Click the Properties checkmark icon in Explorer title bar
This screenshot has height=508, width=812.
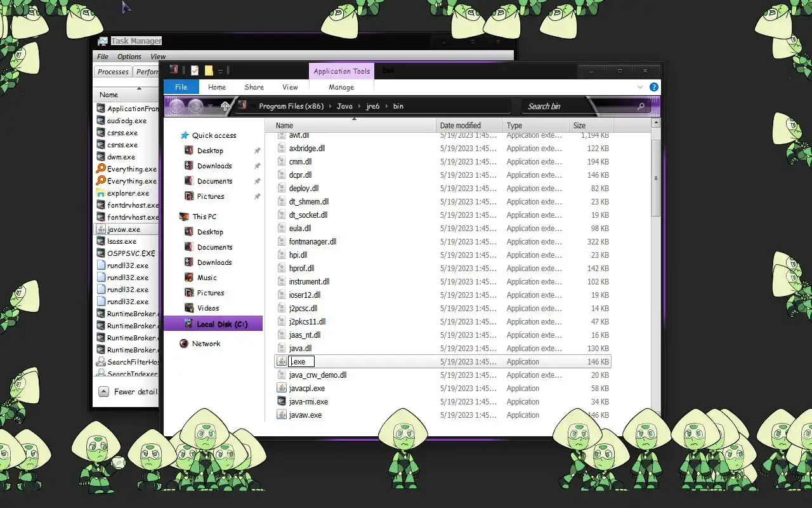click(195, 70)
